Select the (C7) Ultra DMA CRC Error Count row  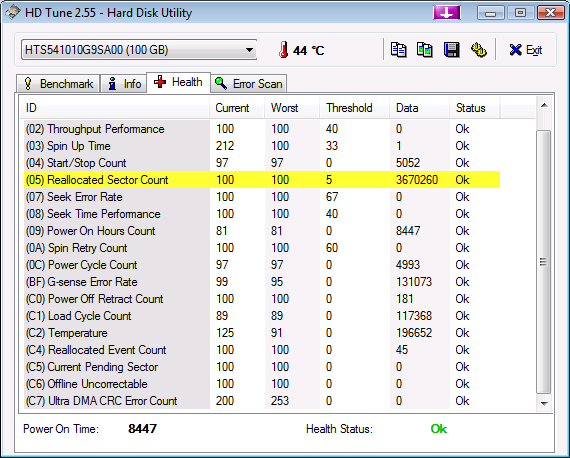pos(262,401)
